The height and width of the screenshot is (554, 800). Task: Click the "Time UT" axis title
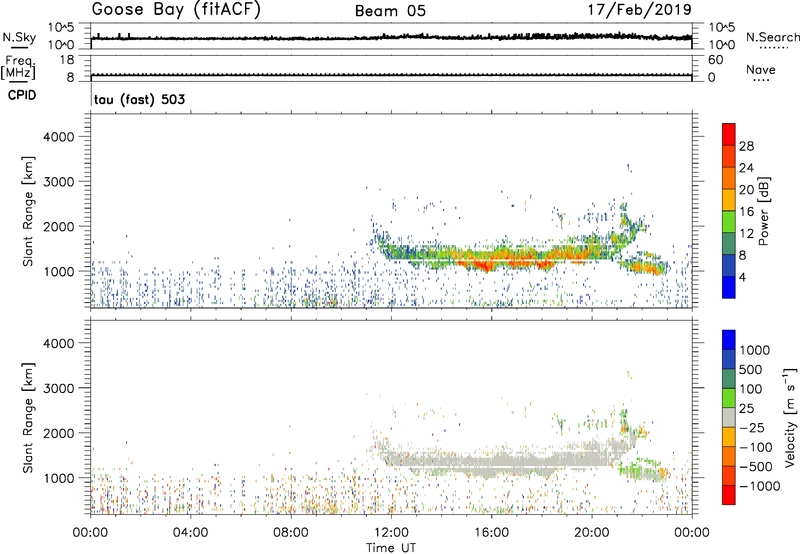click(x=391, y=548)
